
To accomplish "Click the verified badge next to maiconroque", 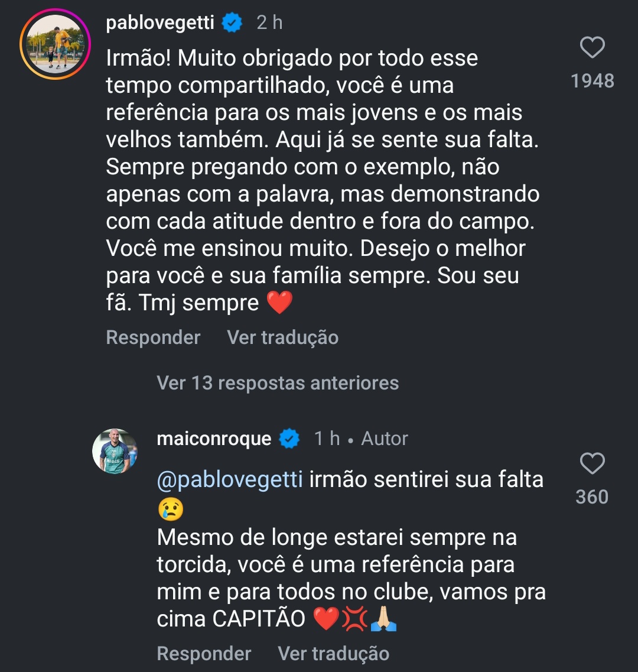I will (289, 439).
